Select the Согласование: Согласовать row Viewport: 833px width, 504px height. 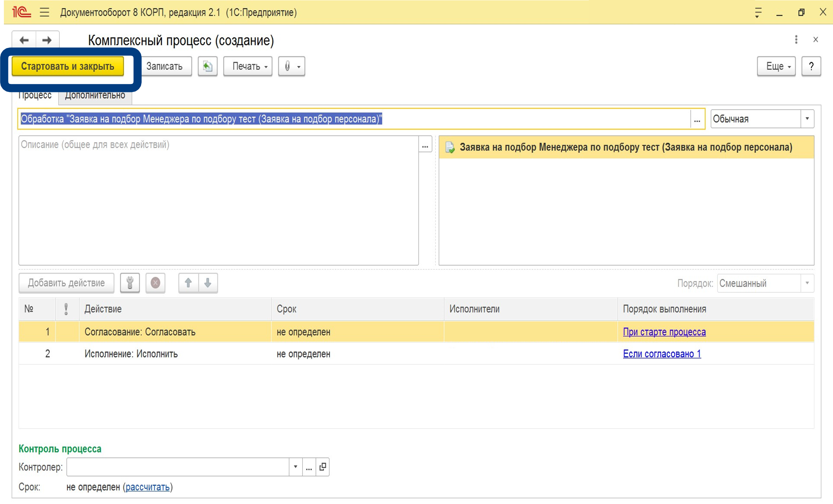pos(416,332)
